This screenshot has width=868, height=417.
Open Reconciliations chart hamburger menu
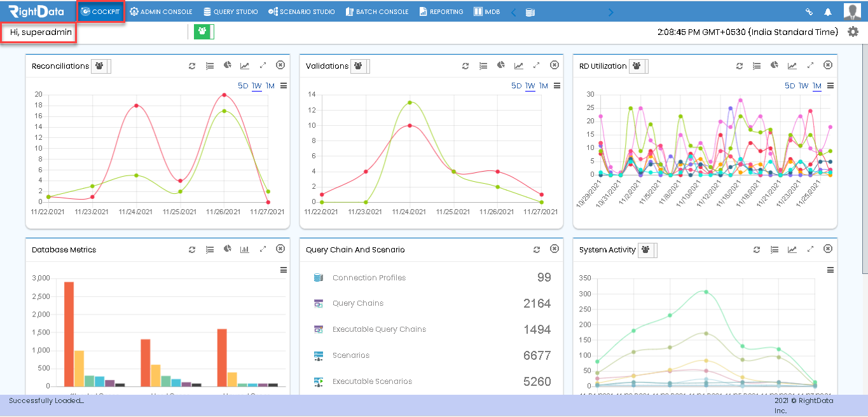[284, 86]
